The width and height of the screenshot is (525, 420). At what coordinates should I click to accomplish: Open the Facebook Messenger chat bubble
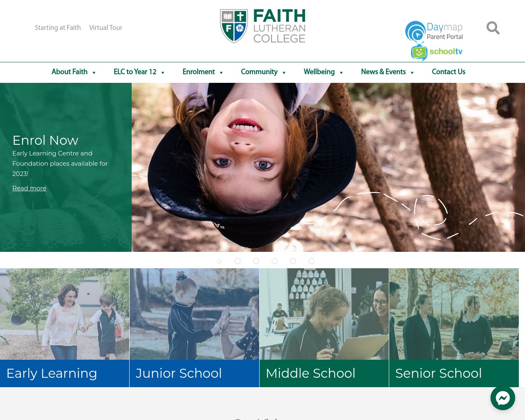pyautogui.click(x=503, y=398)
